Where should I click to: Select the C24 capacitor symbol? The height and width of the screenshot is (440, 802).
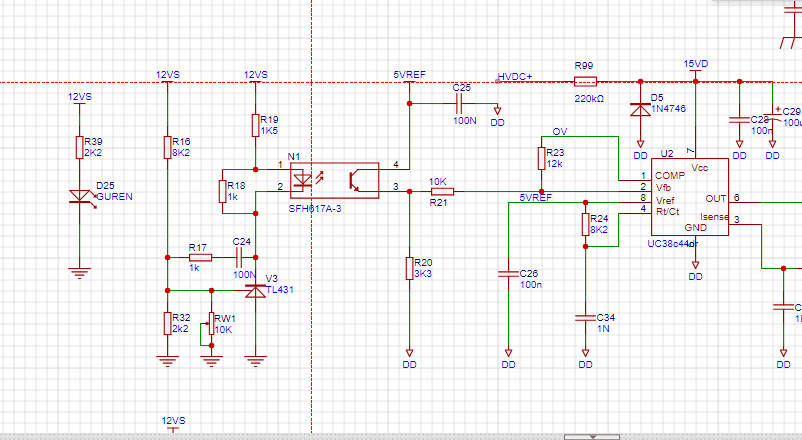(239, 257)
